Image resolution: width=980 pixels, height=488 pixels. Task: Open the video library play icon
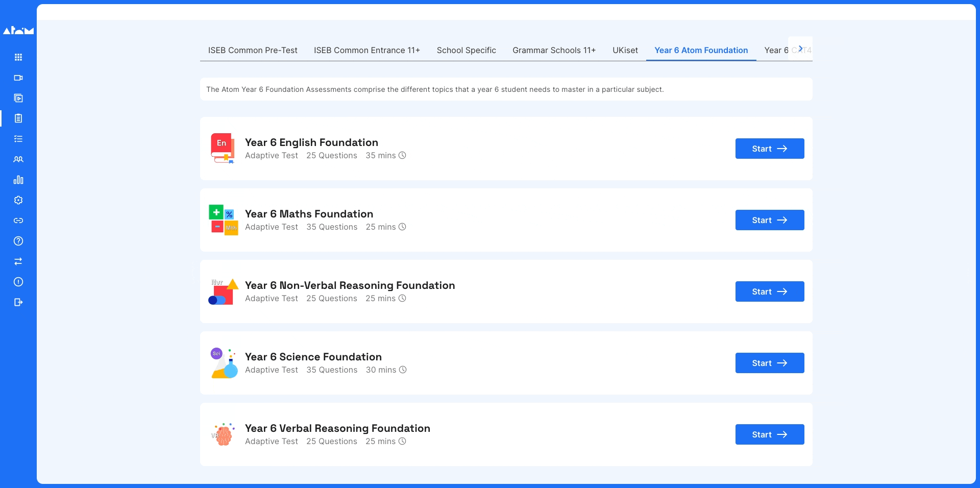point(18,98)
